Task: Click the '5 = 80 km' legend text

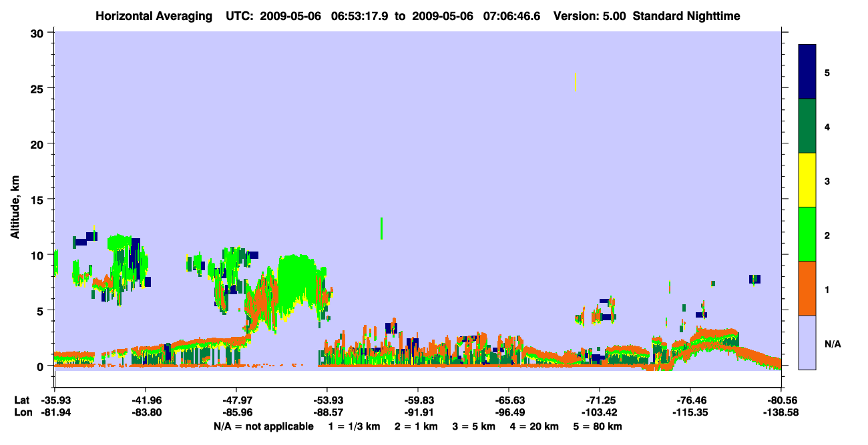Action: [598, 426]
